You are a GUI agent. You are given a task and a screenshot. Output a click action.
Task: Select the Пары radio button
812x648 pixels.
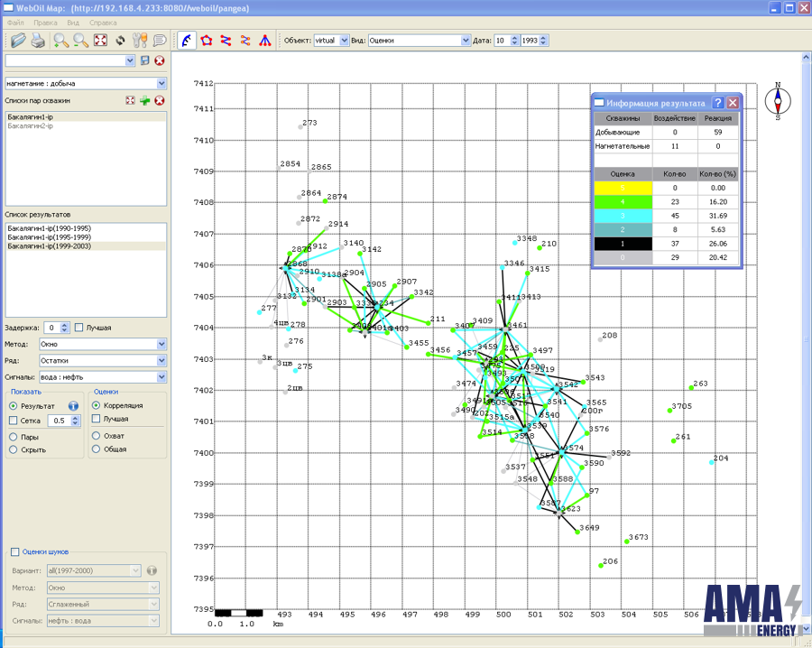tap(14, 437)
